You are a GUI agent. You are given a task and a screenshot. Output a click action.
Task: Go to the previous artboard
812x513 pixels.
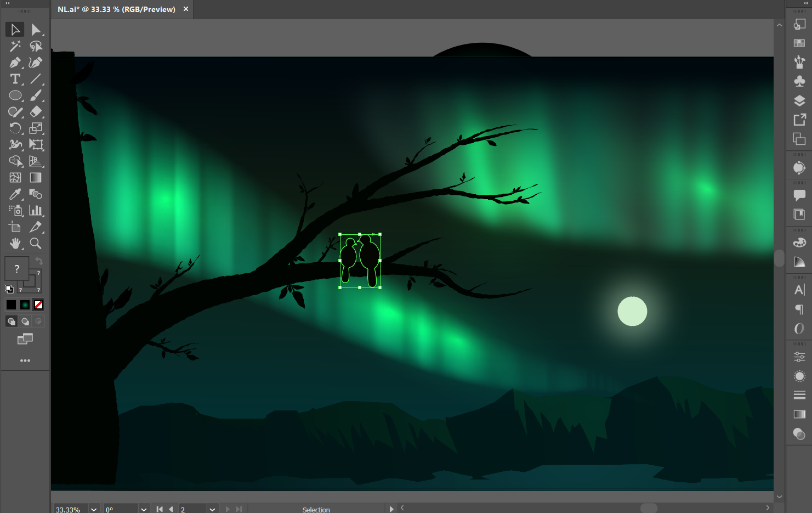171,509
